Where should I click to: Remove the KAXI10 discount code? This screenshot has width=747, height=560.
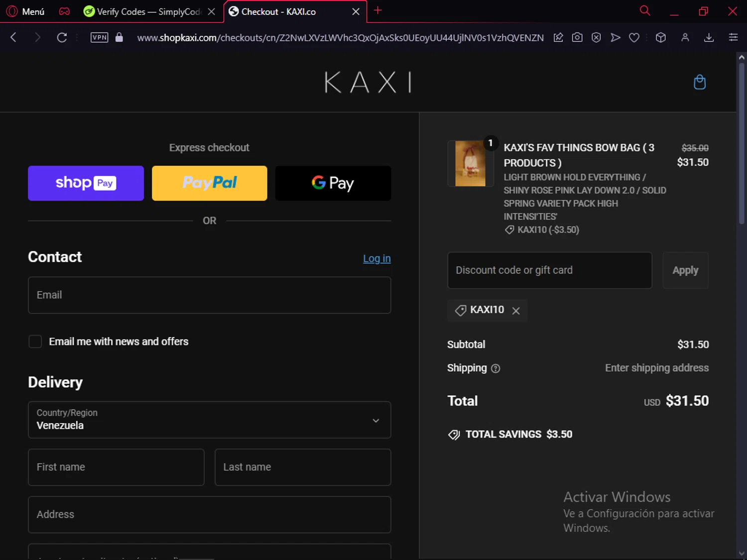pyautogui.click(x=516, y=311)
